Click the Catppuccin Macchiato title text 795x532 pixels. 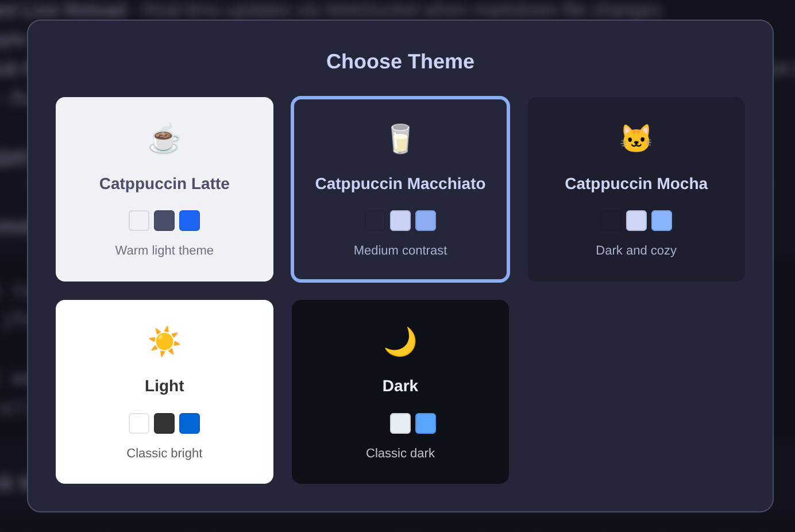[x=400, y=184]
